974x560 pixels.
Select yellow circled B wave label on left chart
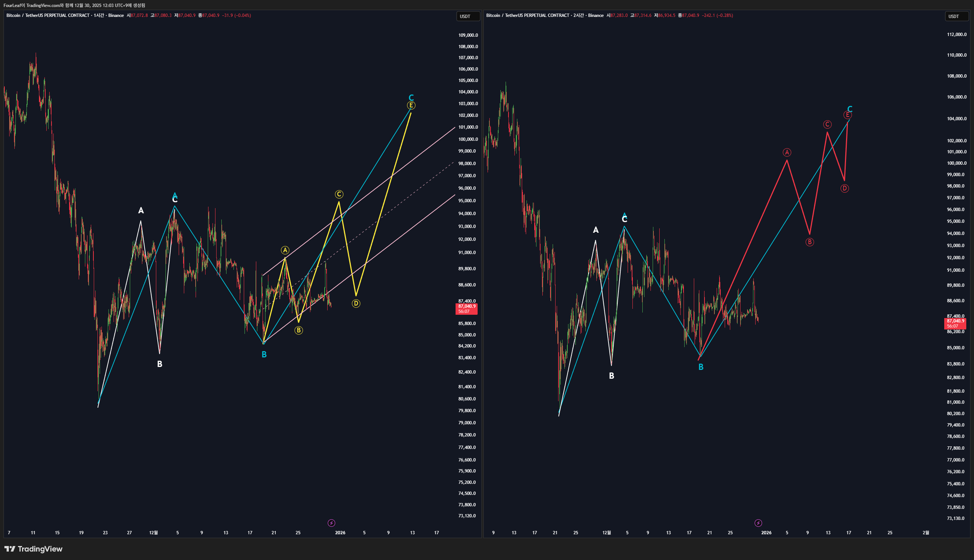[299, 330]
